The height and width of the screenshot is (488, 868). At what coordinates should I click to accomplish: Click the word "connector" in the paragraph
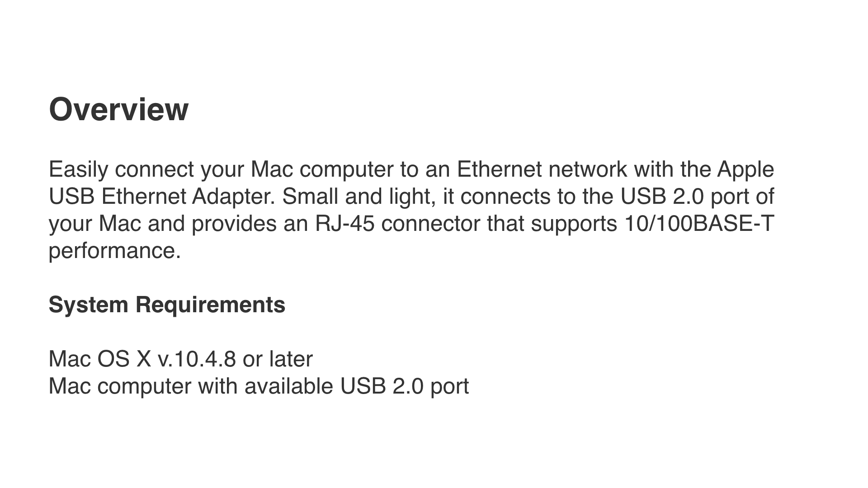[430, 224]
